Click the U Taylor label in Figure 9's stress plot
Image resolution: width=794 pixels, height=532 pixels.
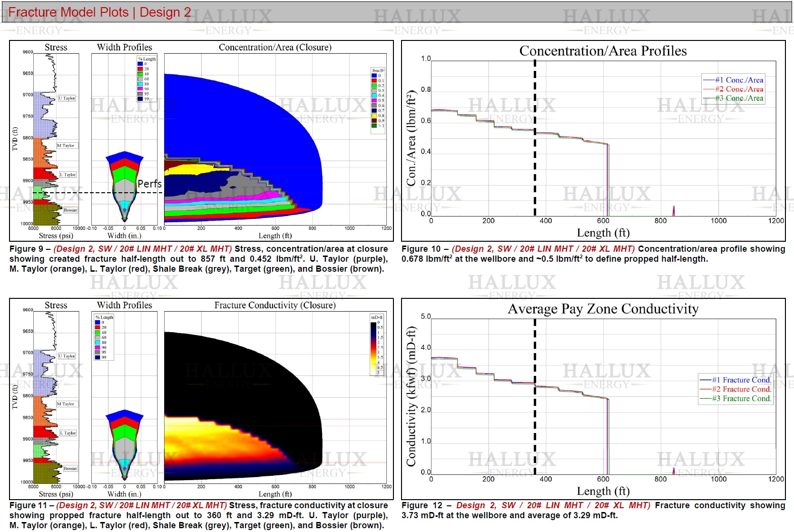(x=67, y=98)
